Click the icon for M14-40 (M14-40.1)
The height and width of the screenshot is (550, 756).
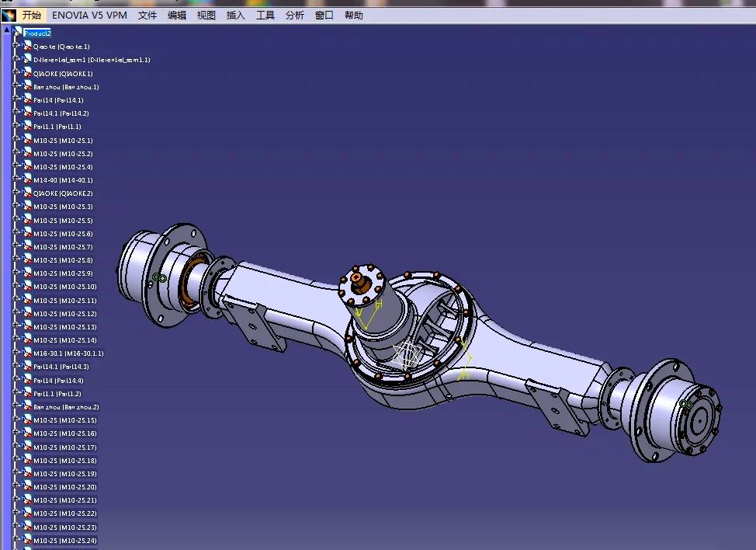(27, 179)
